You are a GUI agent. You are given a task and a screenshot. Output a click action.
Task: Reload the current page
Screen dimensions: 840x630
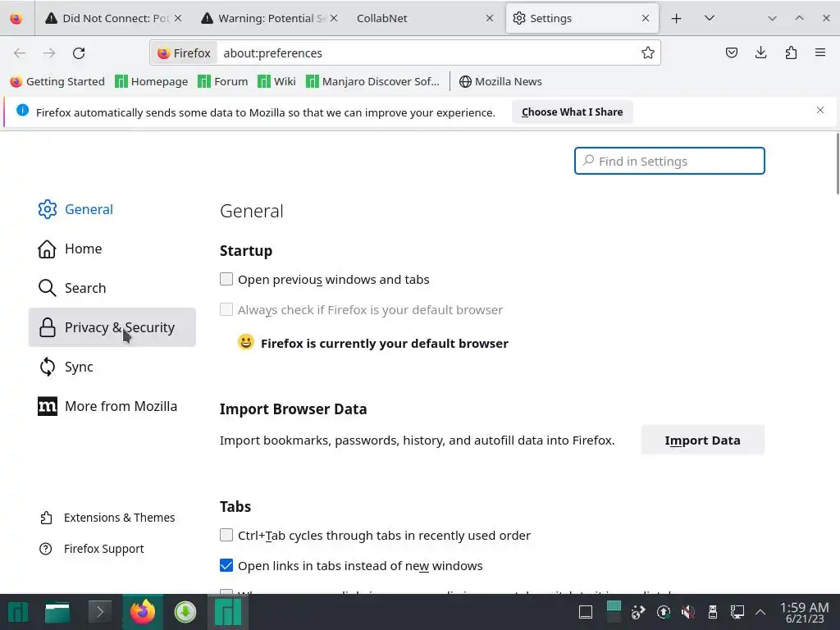point(79,53)
